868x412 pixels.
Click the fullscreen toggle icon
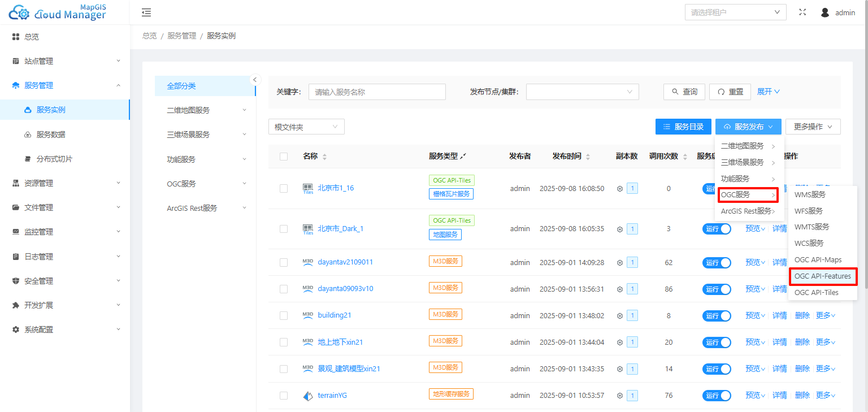click(802, 12)
